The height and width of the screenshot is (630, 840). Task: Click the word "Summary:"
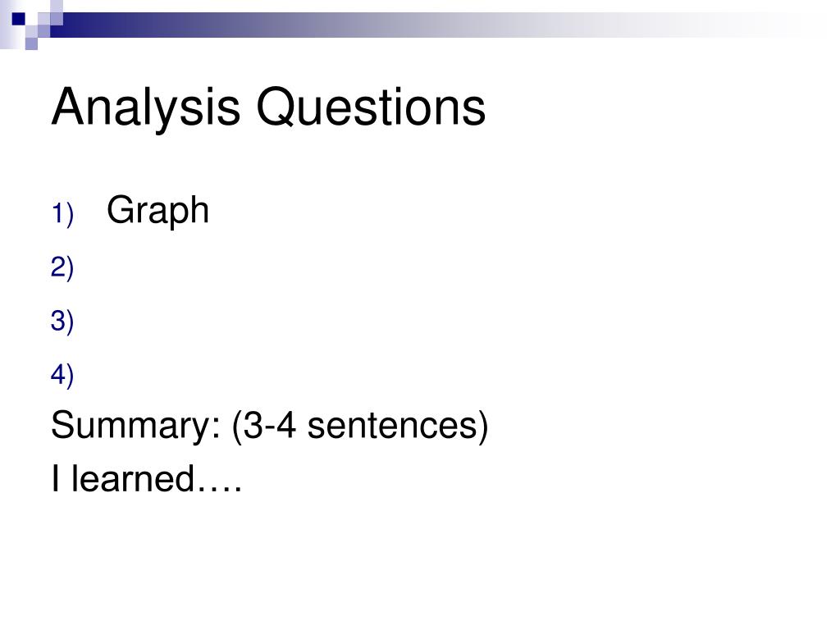[x=135, y=427]
